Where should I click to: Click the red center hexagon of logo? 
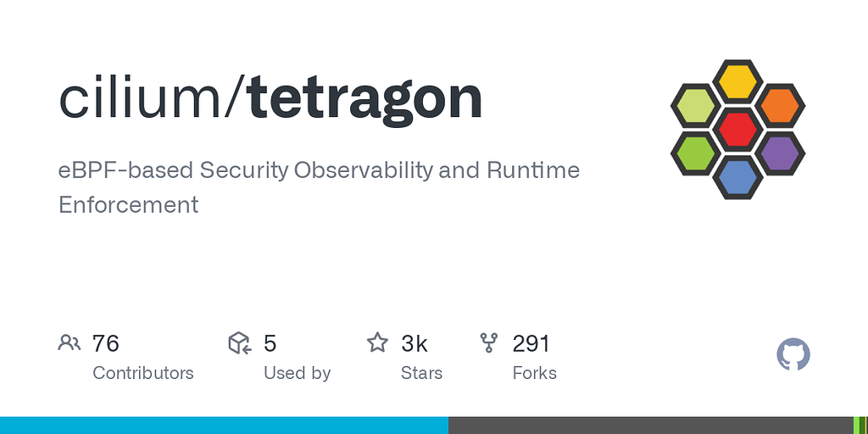coord(737,129)
